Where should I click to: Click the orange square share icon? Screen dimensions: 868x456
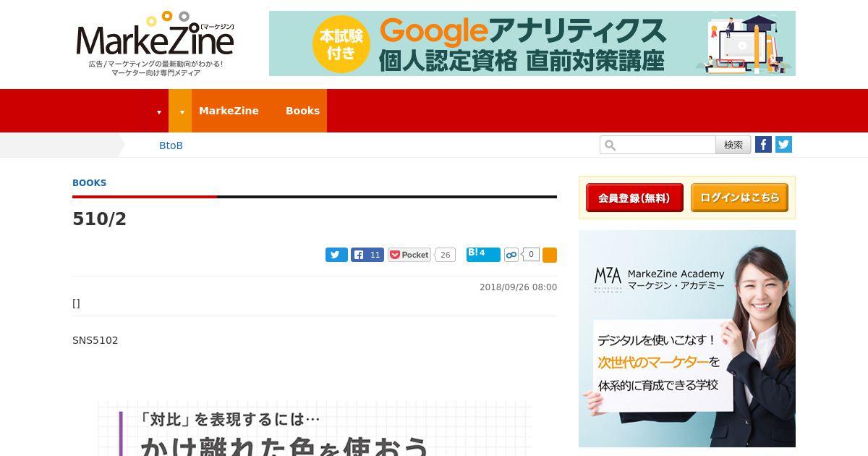[x=550, y=255]
